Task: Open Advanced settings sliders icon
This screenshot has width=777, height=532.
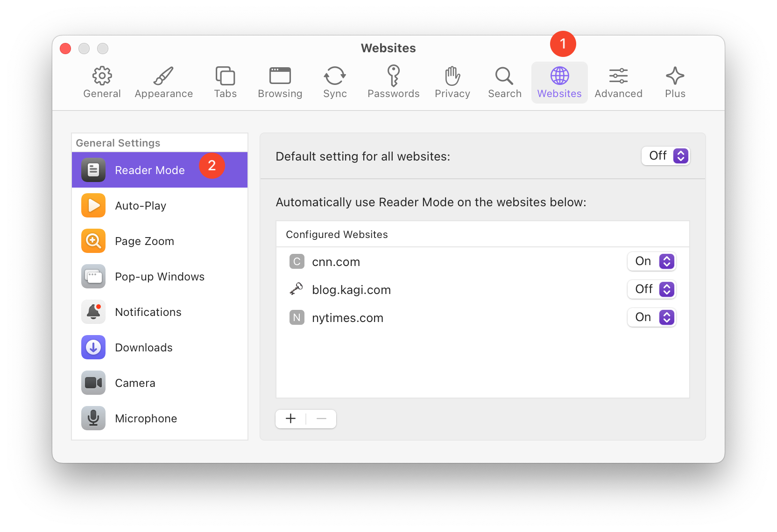Action: (x=618, y=76)
